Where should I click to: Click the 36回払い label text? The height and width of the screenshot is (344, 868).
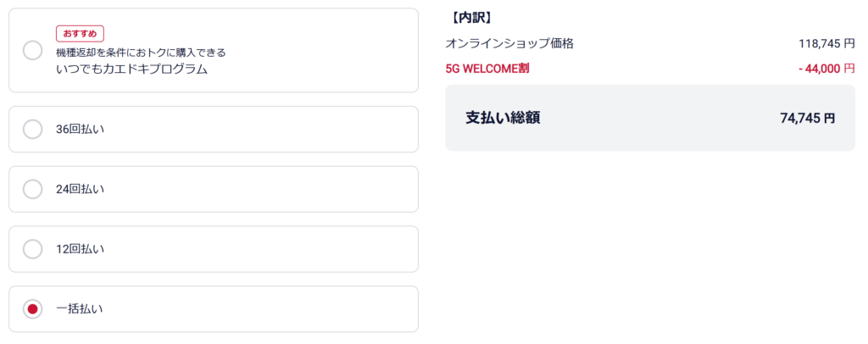[x=80, y=130]
